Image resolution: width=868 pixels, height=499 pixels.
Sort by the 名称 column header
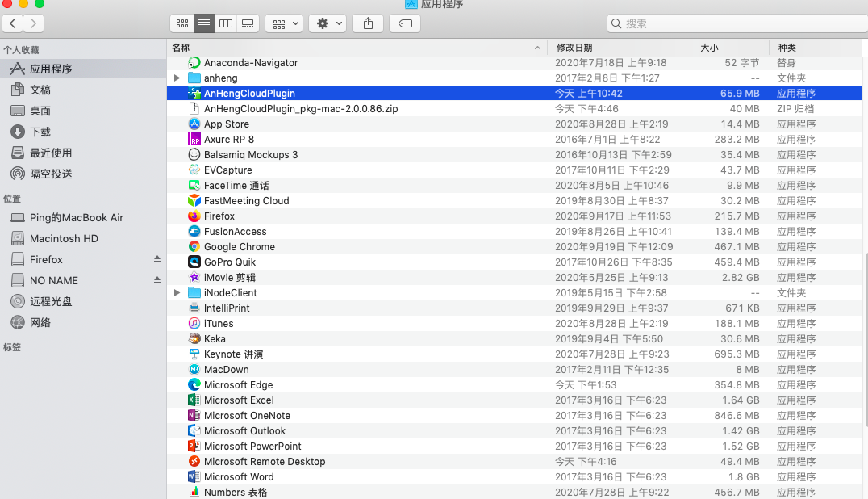coord(357,48)
